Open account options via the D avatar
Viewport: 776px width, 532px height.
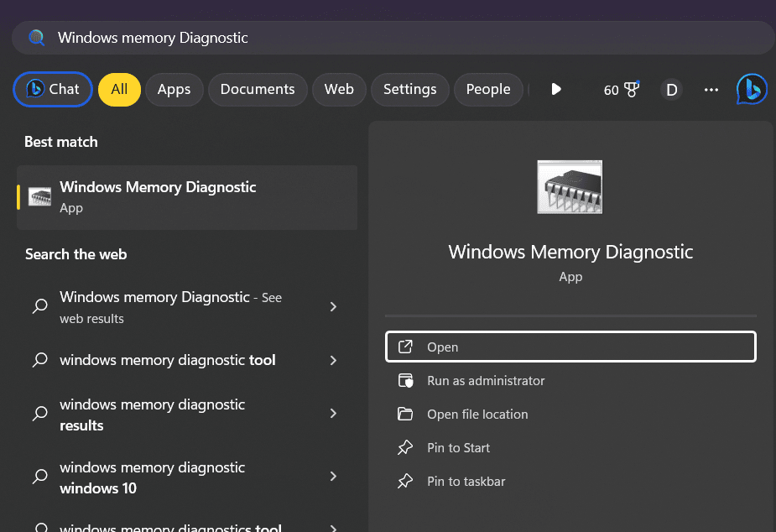[x=671, y=89]
